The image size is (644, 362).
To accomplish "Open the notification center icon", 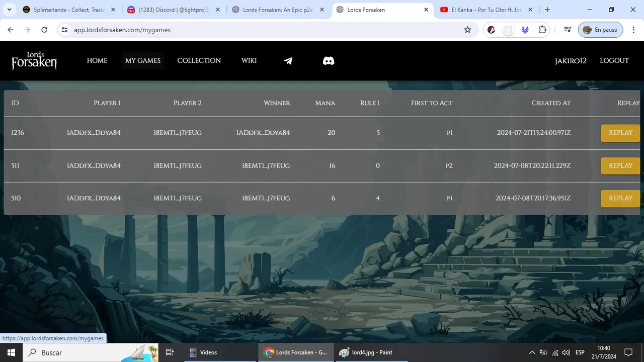I will (x=628, y=352).
